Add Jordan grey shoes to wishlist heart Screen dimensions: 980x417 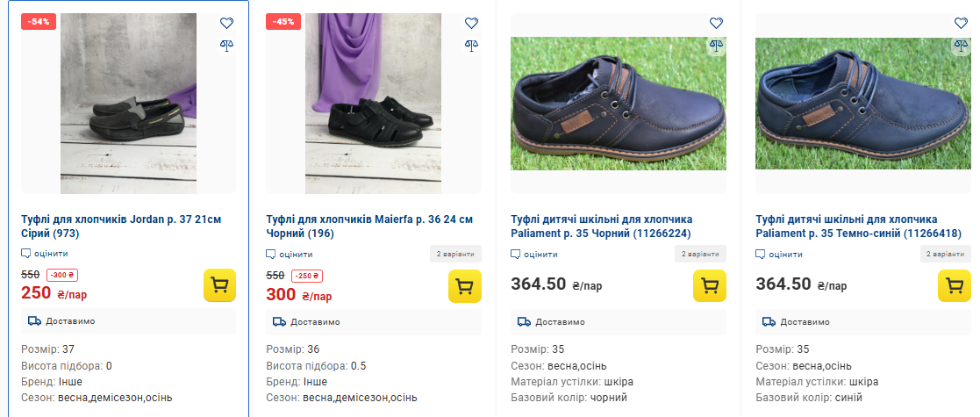pyautogui.click(x=226, y=24)
